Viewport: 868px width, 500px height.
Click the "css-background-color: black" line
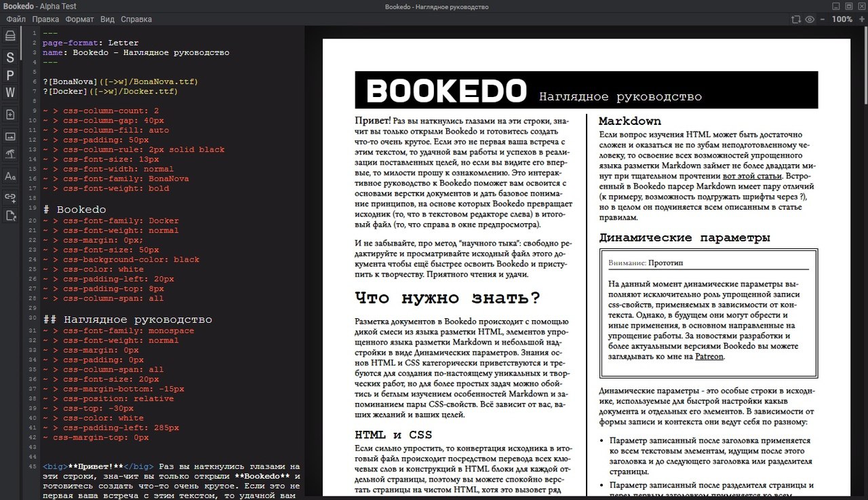[x=121, y=259]
